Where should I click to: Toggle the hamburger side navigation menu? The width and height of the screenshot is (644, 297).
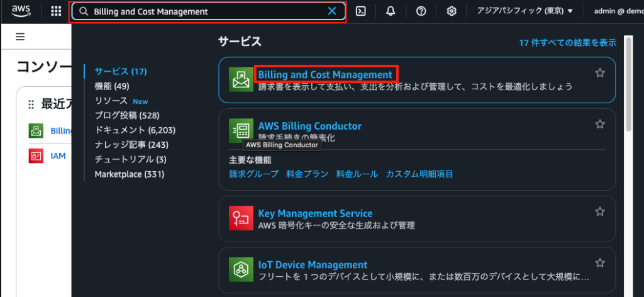tap(20, 37)
